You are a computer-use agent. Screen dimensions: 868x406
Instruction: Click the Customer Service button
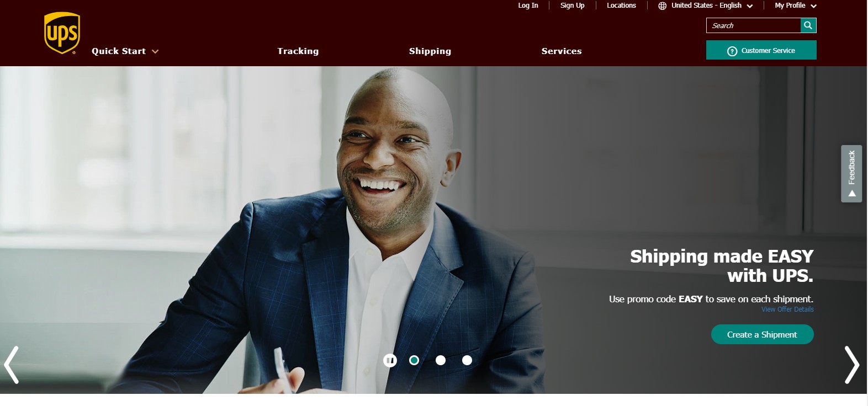tap(761, 50)
